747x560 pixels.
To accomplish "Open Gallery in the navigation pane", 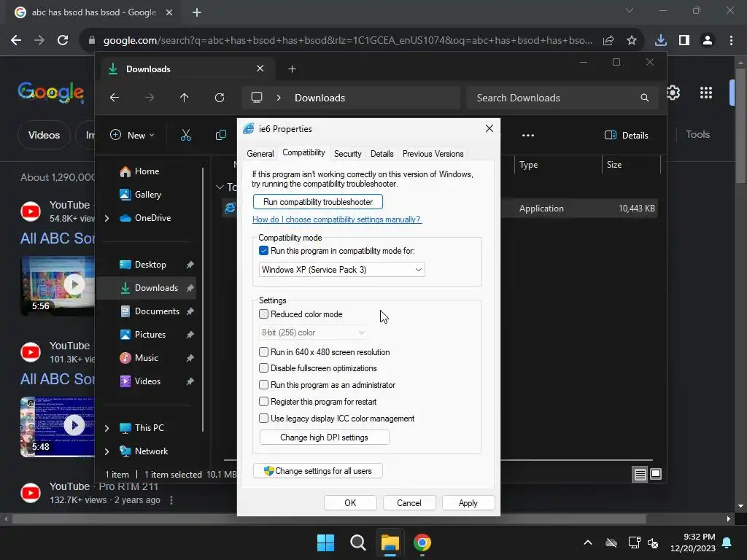I will click(147, 195).
